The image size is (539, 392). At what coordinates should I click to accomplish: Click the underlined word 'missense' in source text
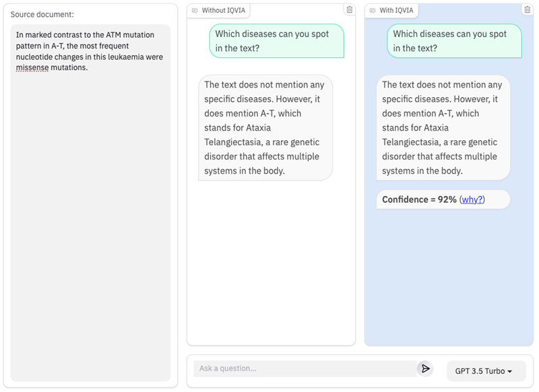(x=32, y=67)
